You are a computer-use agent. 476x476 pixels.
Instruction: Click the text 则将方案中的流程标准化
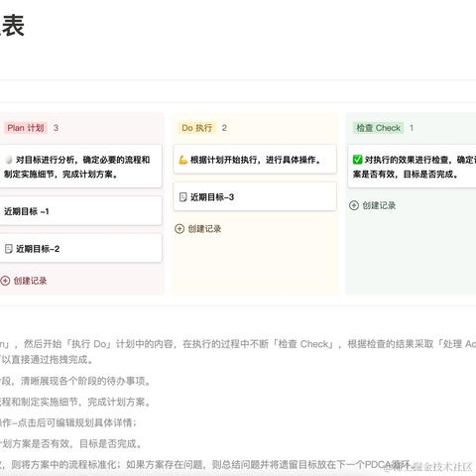(63, 465)
